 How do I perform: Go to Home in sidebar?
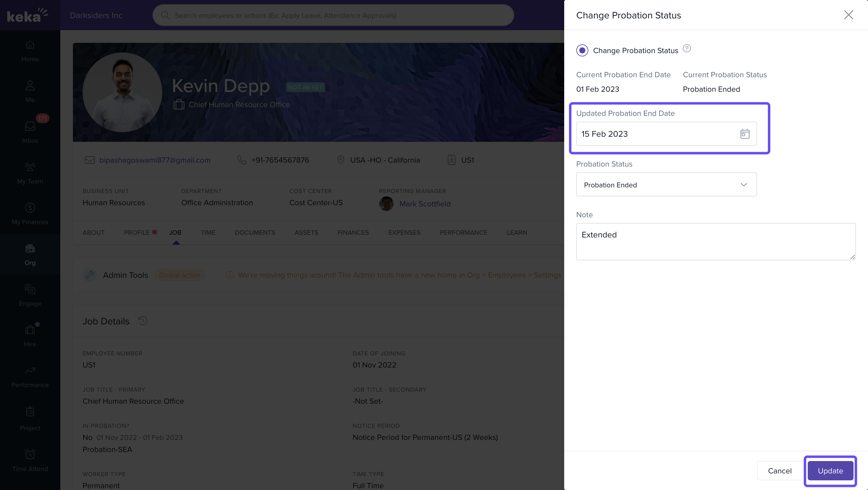(30, 51)
